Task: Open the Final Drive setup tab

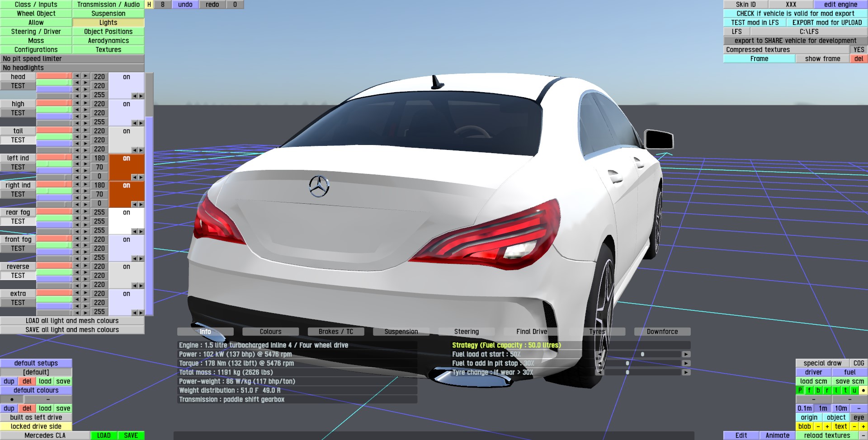Action: click(x=532, y=332)
